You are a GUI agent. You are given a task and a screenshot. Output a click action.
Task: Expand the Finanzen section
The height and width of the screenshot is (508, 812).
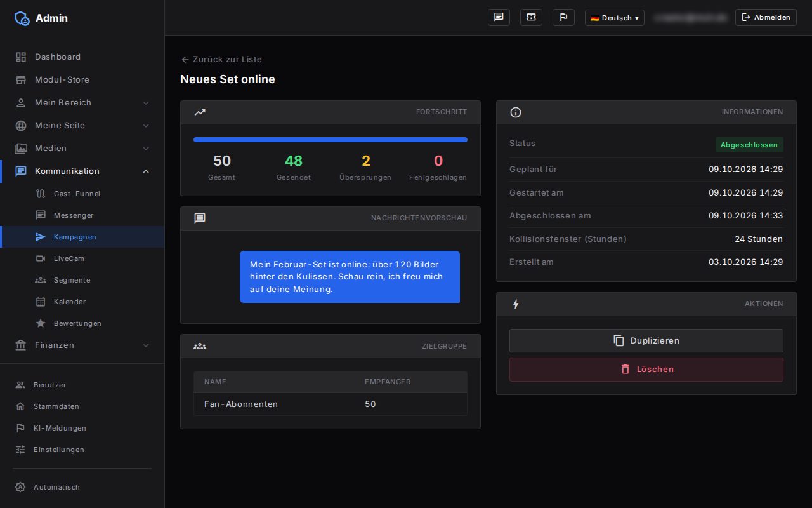pyautogui.click(x=82, y=345)
